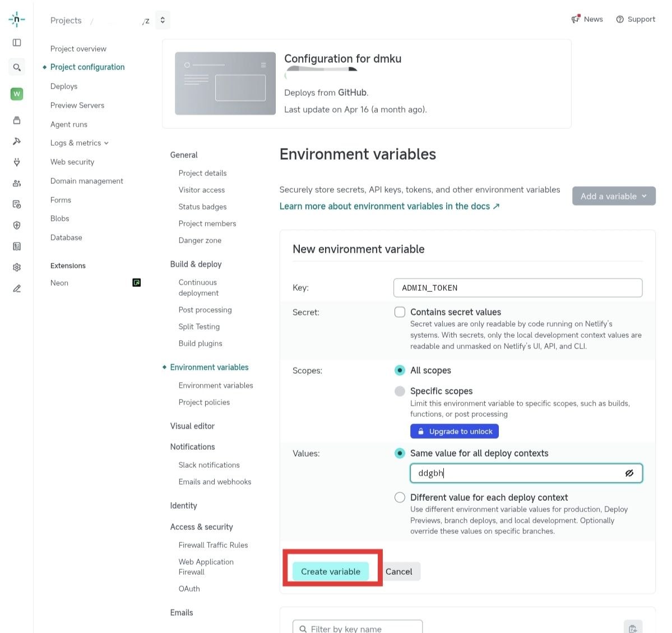
Task: Open Build plugins settings
Action: (201, 343)
